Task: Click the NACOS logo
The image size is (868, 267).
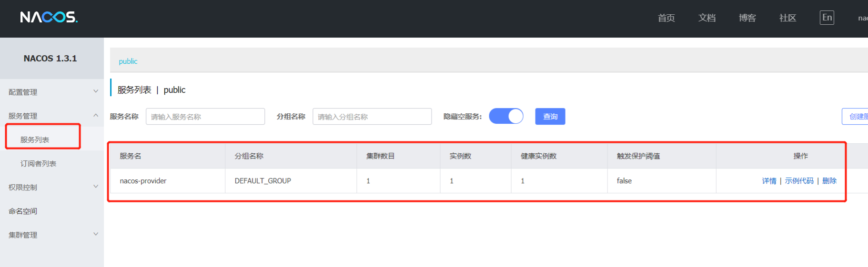Action: pos(49,18)
